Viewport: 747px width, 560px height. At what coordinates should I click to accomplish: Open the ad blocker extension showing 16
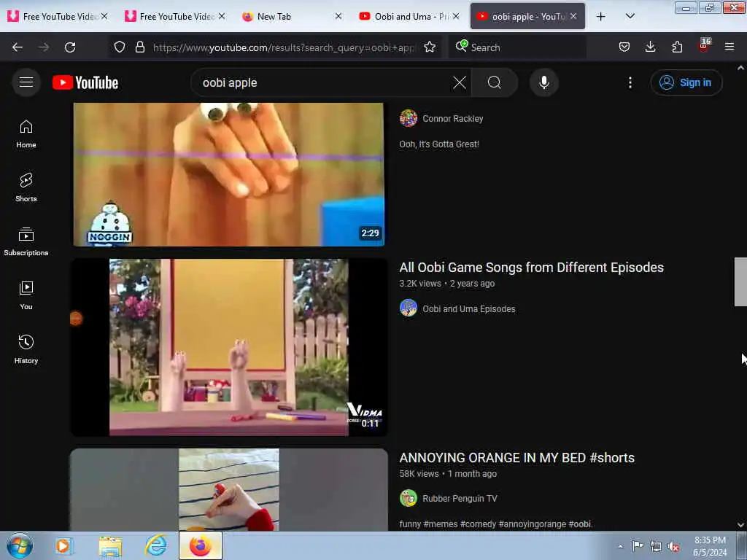coord(704,46)
